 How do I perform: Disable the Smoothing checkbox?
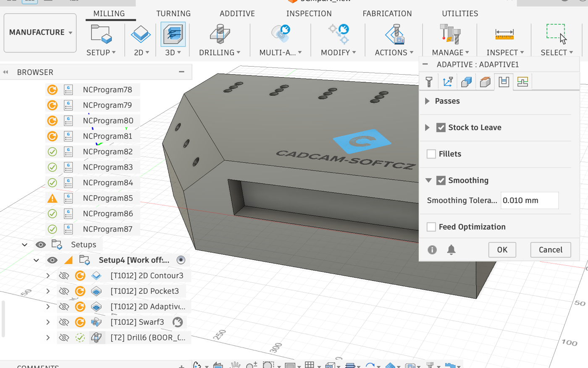coord(441,180)
